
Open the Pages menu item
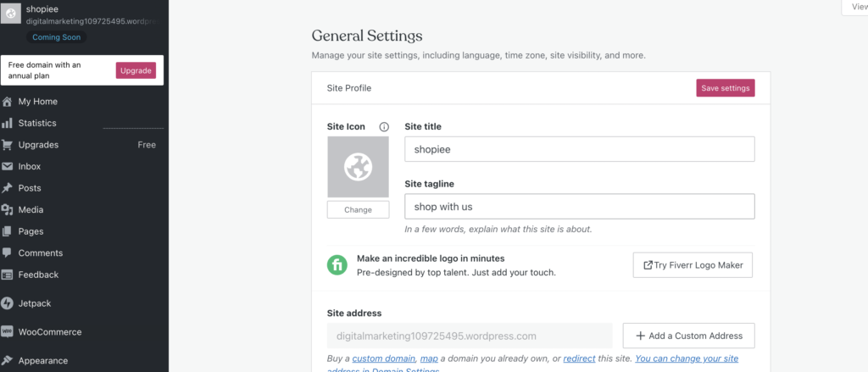point(31,231)
